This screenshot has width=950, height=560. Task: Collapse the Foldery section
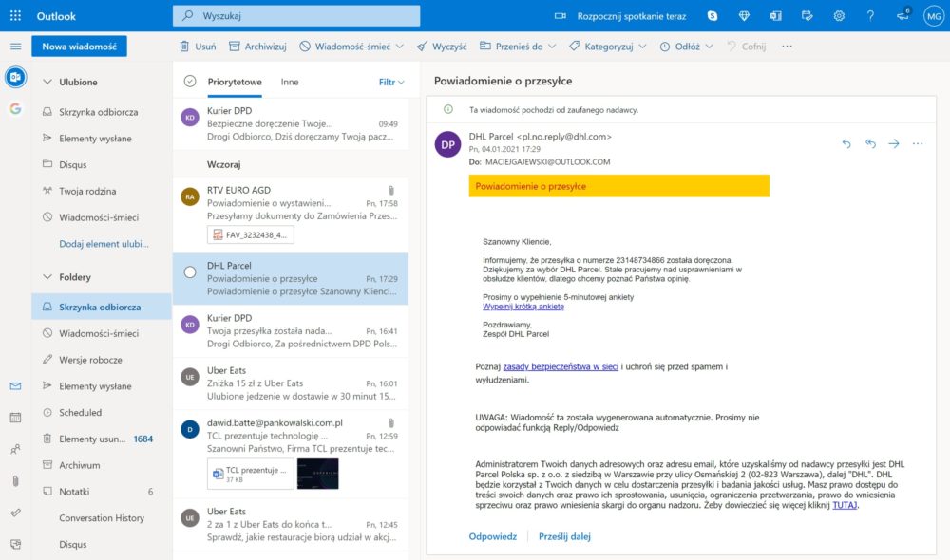tap(47, 276)
